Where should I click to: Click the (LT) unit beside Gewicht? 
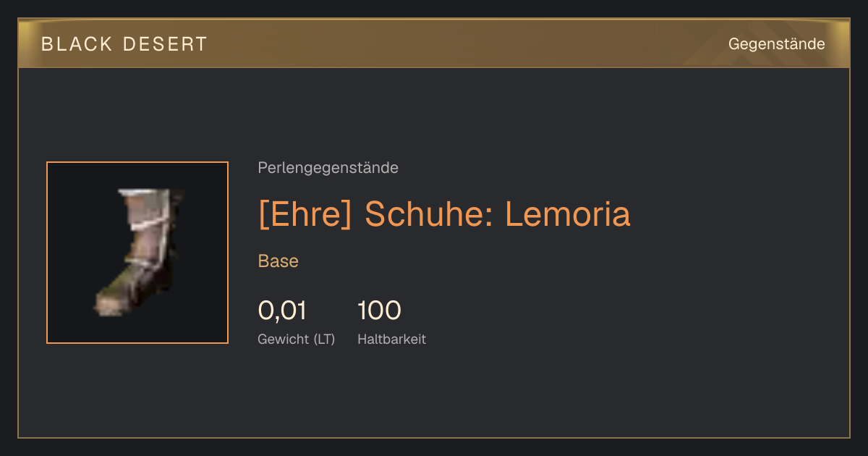click(325, 339)
